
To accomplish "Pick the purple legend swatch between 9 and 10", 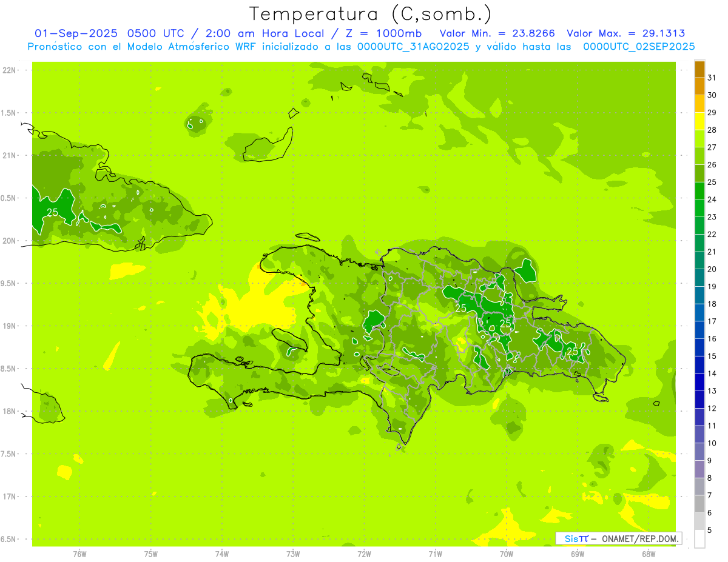I will 699,452.
